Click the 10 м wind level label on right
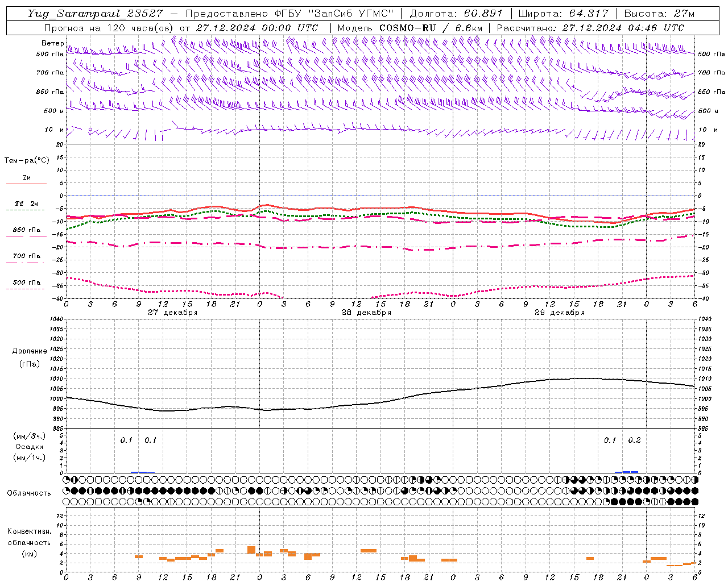Image resolution: width=728 pixels, height=582 pixels. tap(708, 130)
